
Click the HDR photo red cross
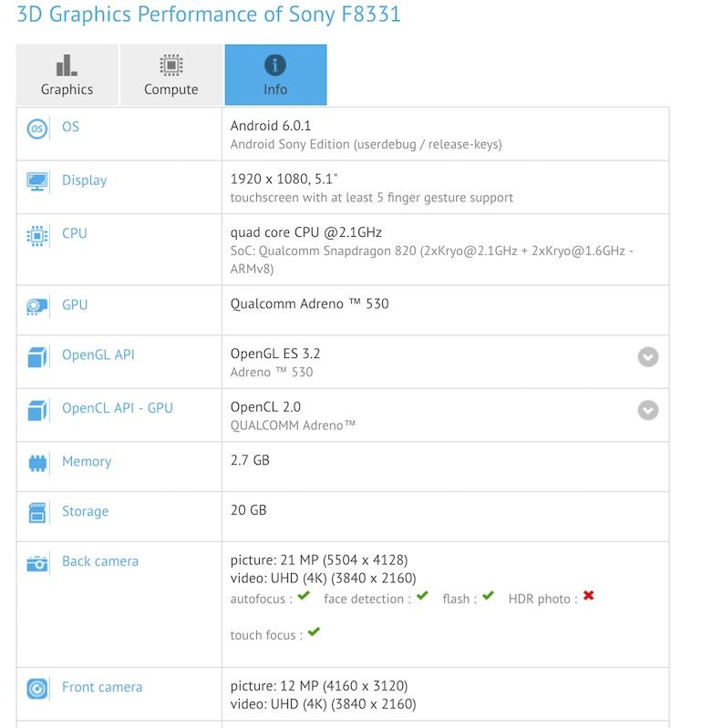[588, 595]
